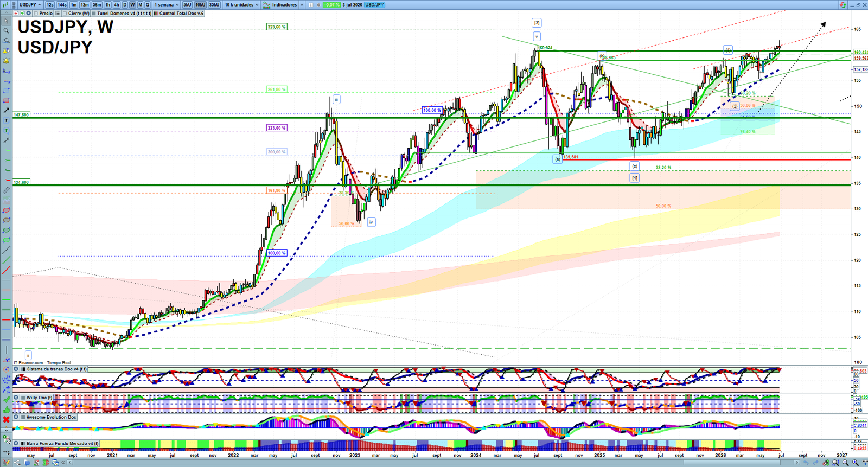Select the 1h timeframe button
868x467 pixels.
coord(107,4)
